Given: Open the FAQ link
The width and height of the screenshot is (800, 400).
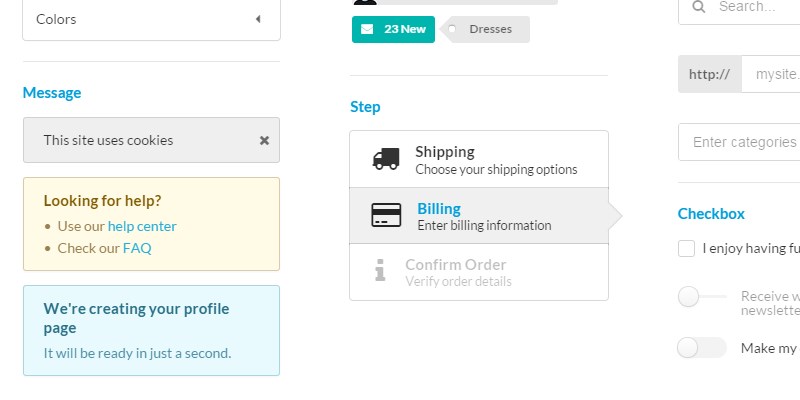Looking at the screenshot, I should tap(137, 248).
